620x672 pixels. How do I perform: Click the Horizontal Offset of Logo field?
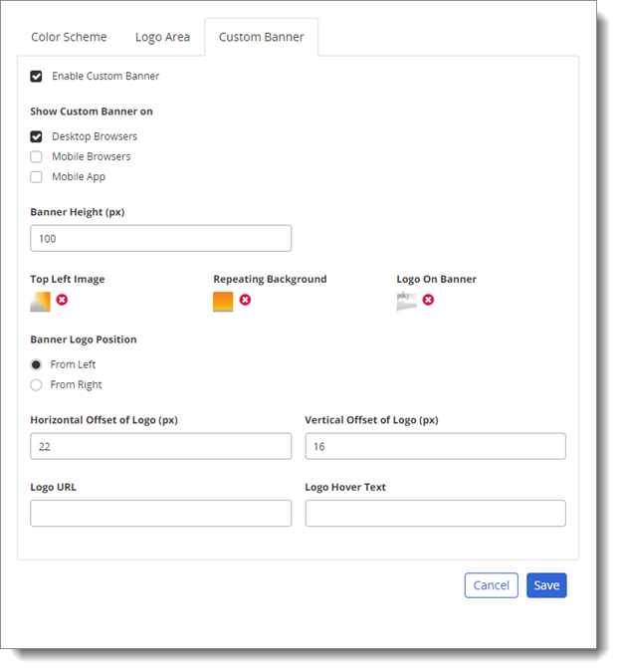(x=160, y=447)
